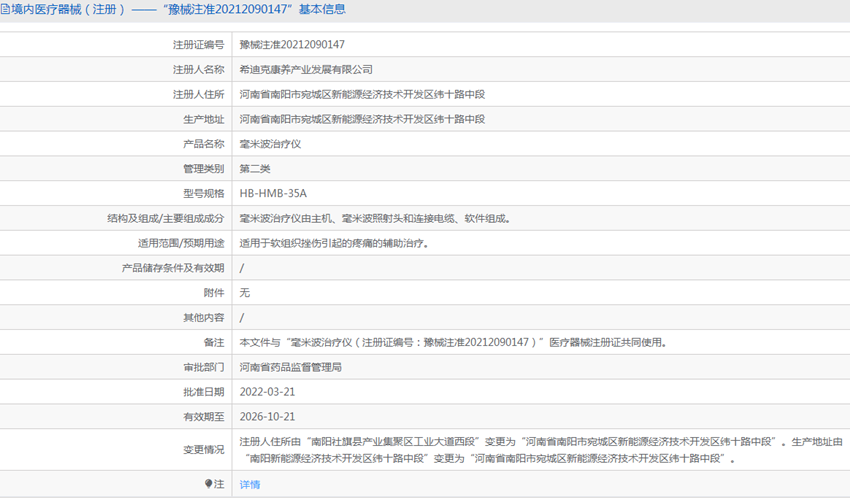The image size is (850, 499).
Task: Click the location pin icon beside 注
Action: (x=209, y=484)
